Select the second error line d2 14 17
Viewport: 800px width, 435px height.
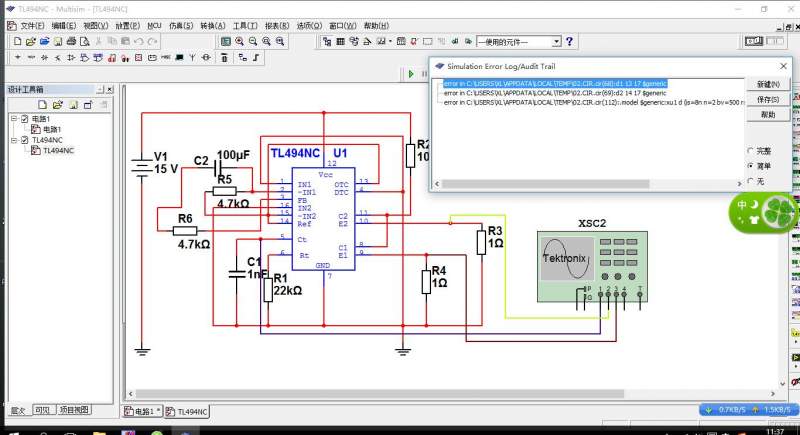coord(555,93)
